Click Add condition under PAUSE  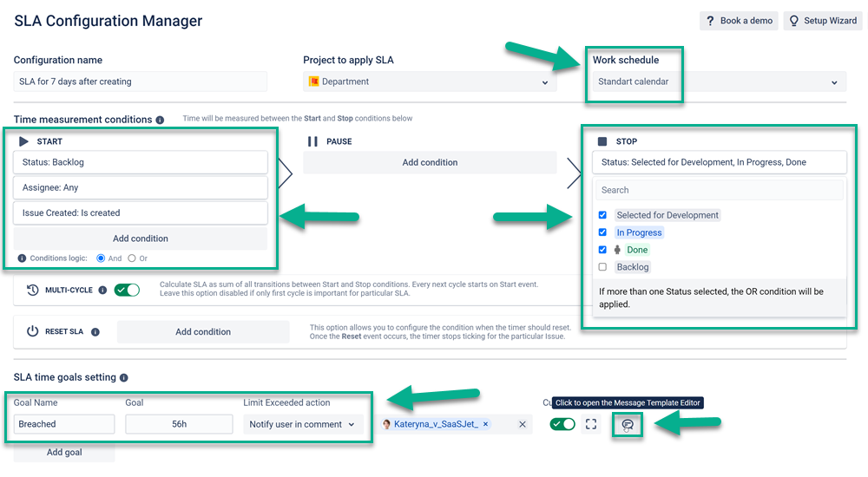pyautogui.click(x=430, y=163)
